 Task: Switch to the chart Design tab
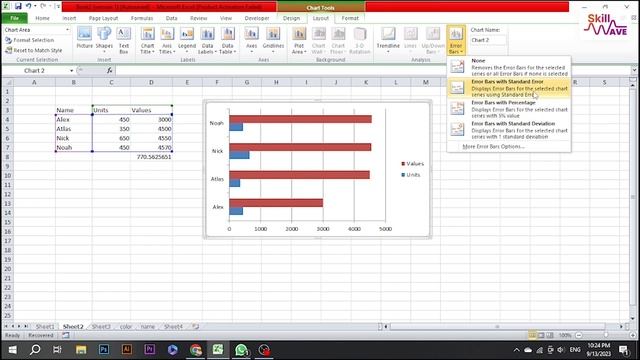tap(291, 18)
